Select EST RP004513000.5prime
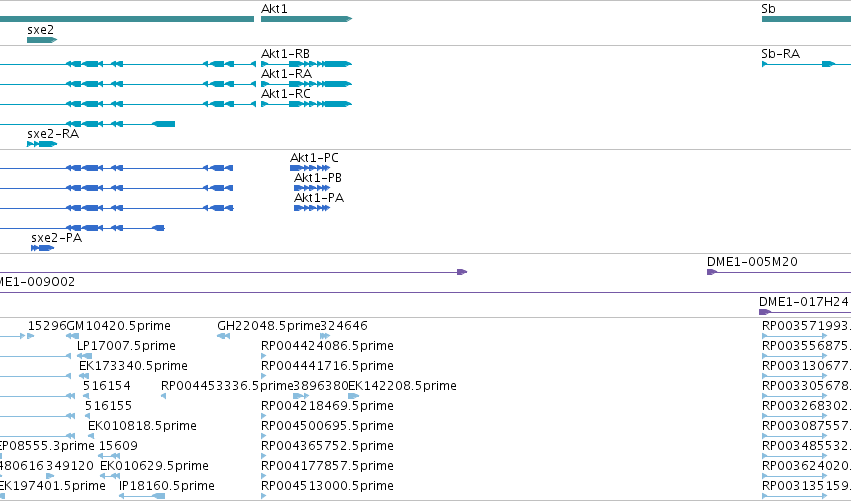 [x=327, y=486]
